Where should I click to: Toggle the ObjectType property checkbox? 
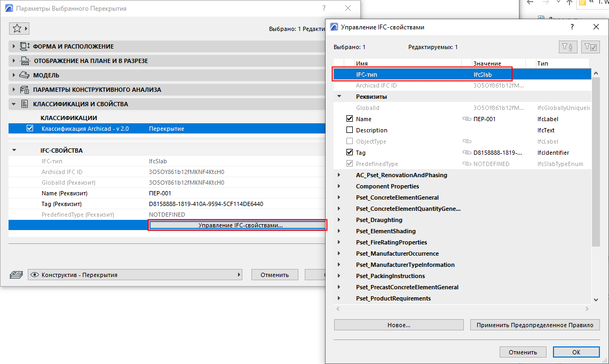click(350, 141)
